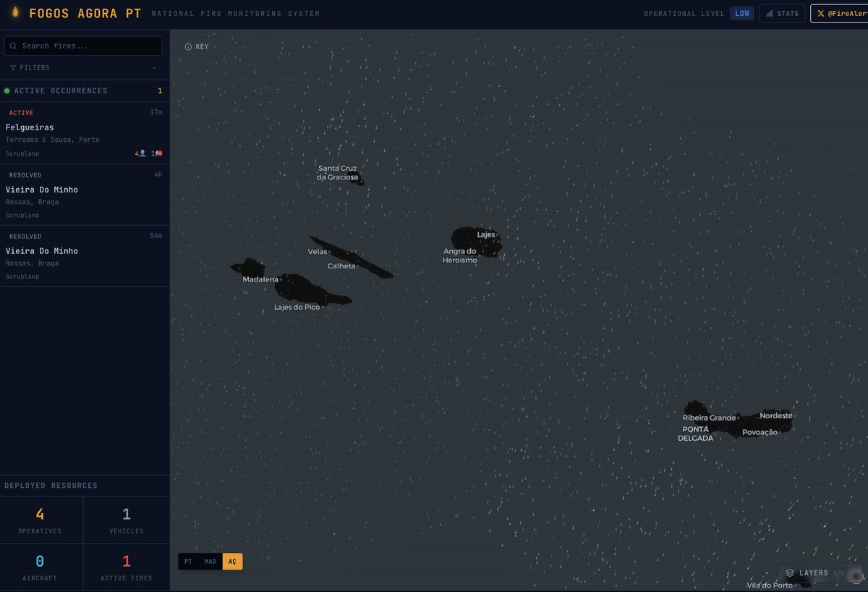Open the @FireAlert X account link
The height and width of the screenshot is (592, 868).
(x=841, y=13)
